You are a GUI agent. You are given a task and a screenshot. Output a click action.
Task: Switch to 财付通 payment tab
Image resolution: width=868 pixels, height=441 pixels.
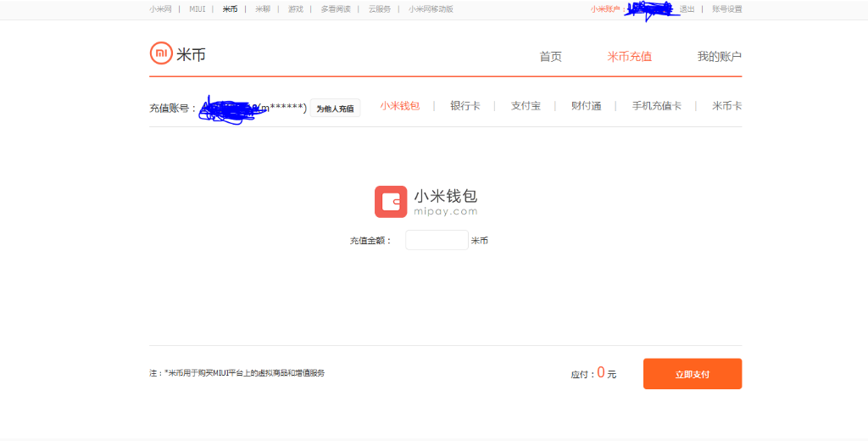[x=587, y=106]
